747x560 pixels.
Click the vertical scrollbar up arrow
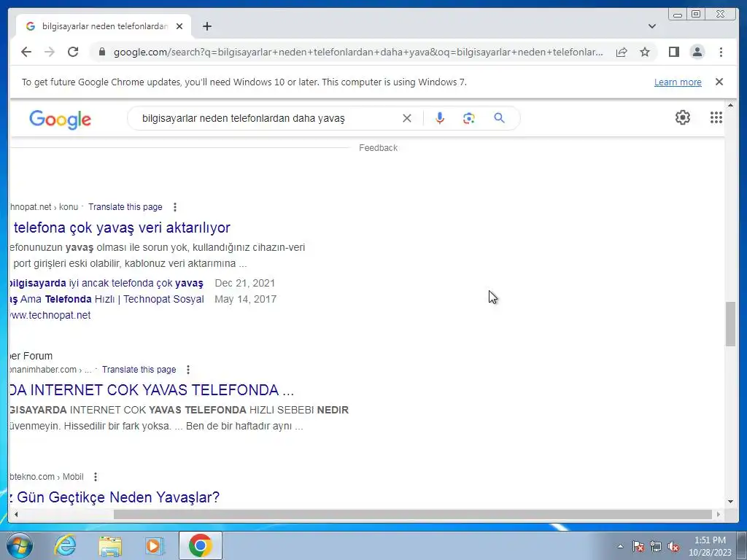point(730,105)
